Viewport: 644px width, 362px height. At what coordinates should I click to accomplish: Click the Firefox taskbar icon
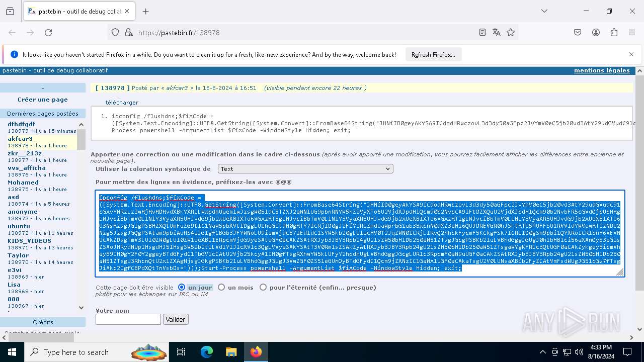256,352
